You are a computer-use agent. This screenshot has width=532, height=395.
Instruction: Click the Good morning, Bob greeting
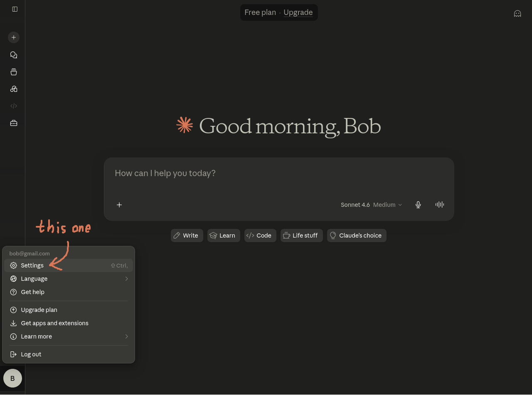[290, 126]
